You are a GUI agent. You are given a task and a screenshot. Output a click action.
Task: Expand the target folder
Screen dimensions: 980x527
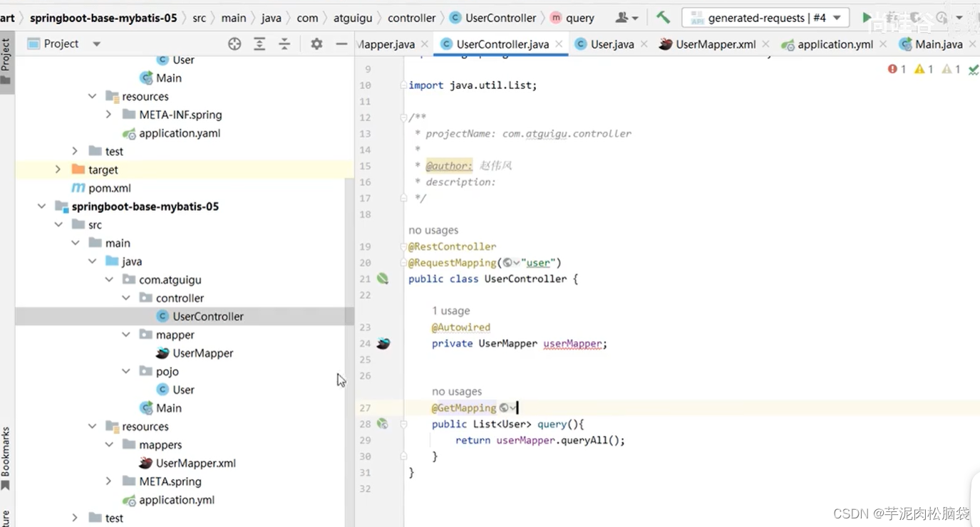click(58, 169)
